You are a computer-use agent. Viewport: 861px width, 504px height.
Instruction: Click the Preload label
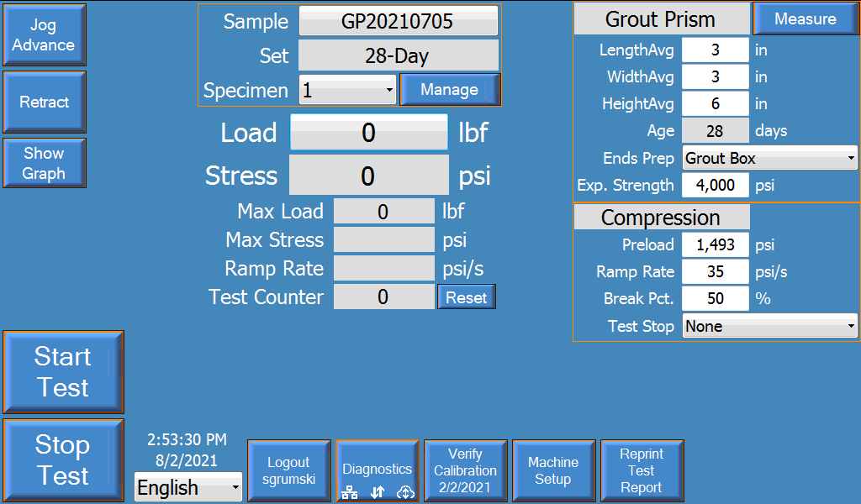click(x=648, y=244)
